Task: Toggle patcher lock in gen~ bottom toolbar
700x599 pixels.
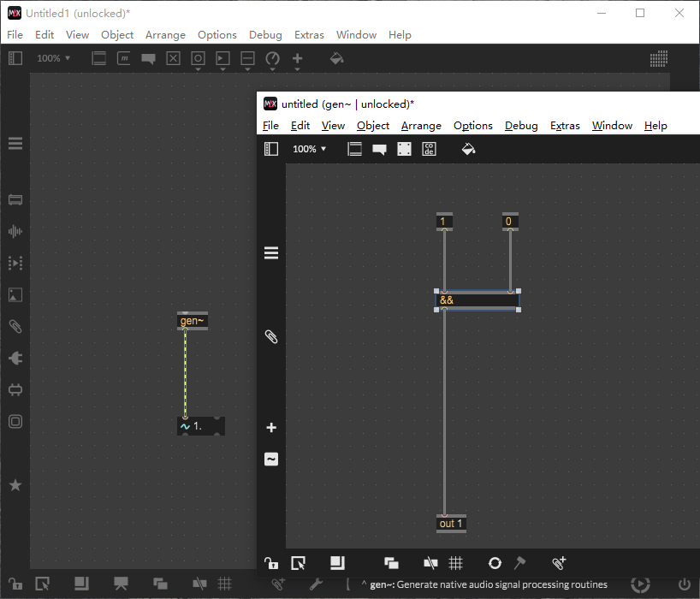Action: [x=271, y=563]
